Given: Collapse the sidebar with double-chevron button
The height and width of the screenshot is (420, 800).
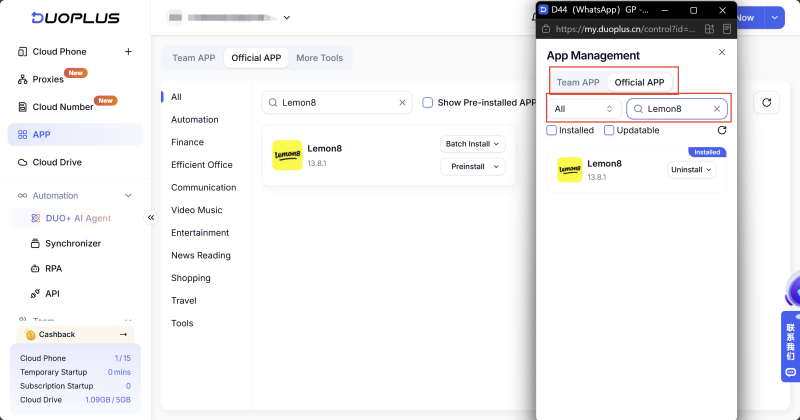Looking at the screenshot, I should [x=151, y=218].
